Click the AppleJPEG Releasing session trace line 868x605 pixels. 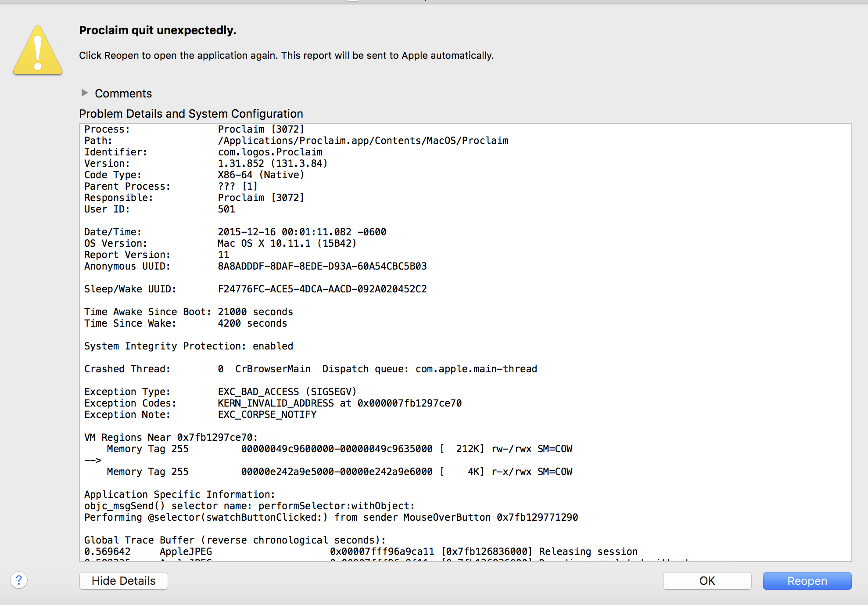(360, 551)
